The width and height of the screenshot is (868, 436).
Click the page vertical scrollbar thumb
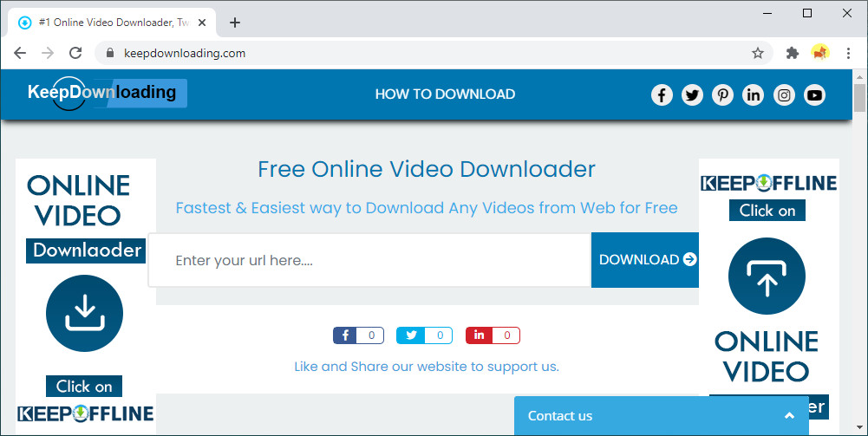coord(859,98)
